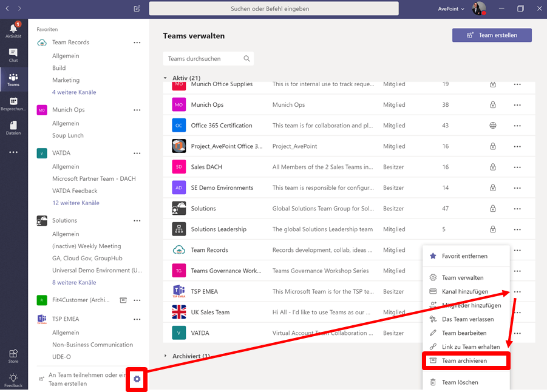Open the user profile picture
The width and height of the screenshot is (547, 392).
pos(478,8)
